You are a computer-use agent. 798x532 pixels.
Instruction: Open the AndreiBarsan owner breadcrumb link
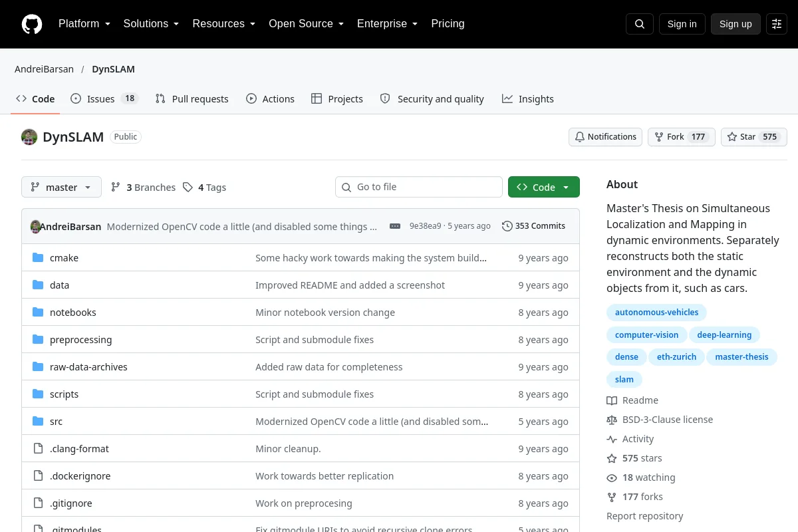coord(44,69)
